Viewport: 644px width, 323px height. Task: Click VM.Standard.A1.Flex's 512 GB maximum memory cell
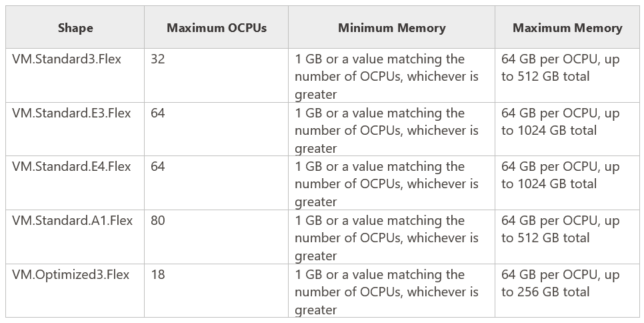(x=560, y=230)
